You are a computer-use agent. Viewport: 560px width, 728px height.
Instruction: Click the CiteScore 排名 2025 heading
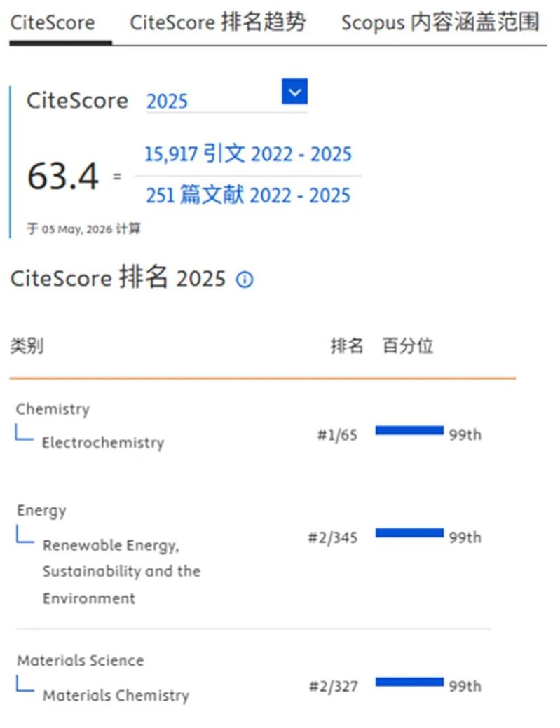click(118, 277)
